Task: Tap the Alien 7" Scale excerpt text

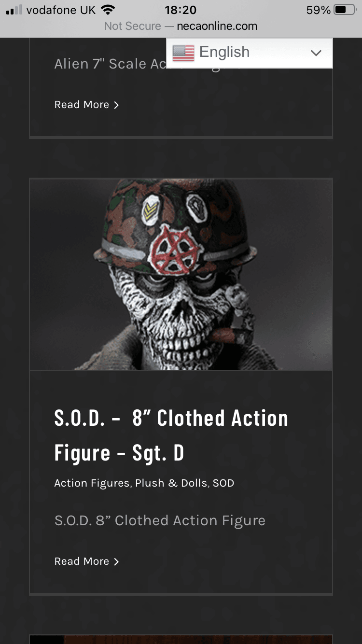Action: click(x=111, y=64)
